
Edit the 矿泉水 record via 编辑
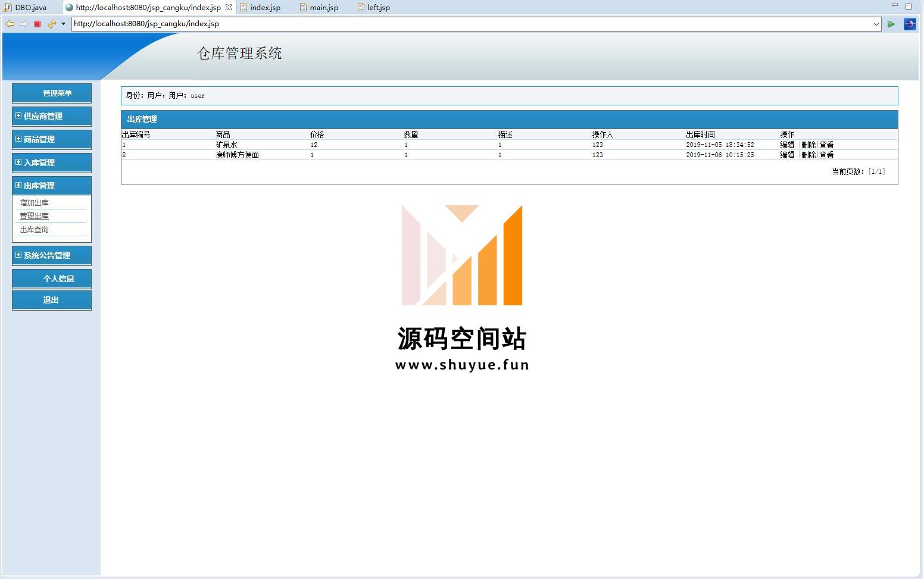click(787, 145)
